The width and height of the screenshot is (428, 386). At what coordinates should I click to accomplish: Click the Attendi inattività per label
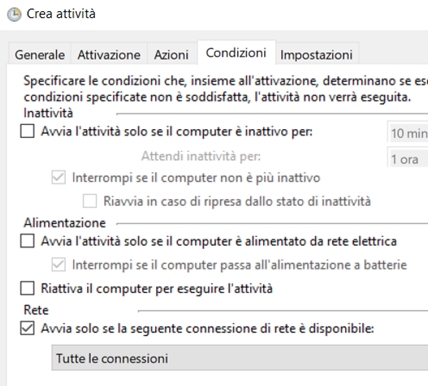[201, 156]
